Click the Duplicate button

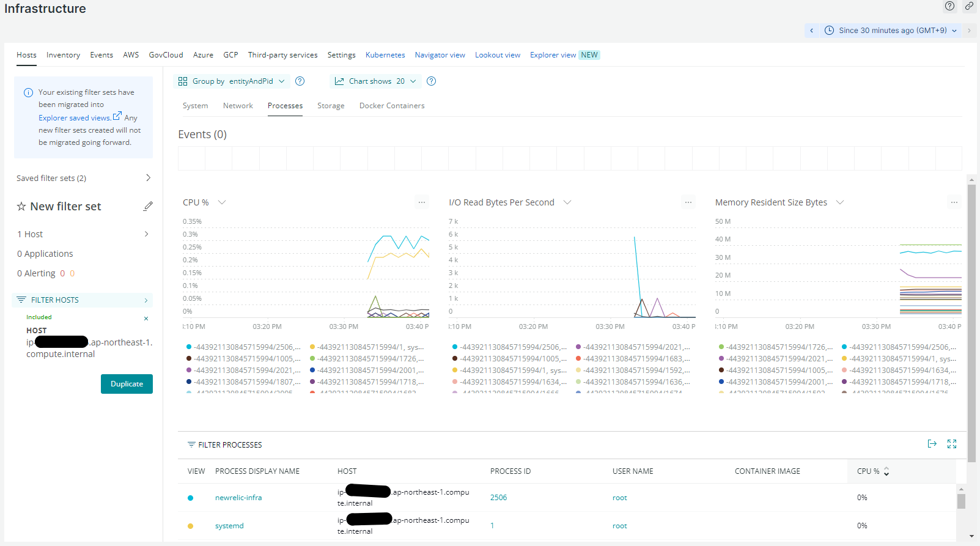127,384
